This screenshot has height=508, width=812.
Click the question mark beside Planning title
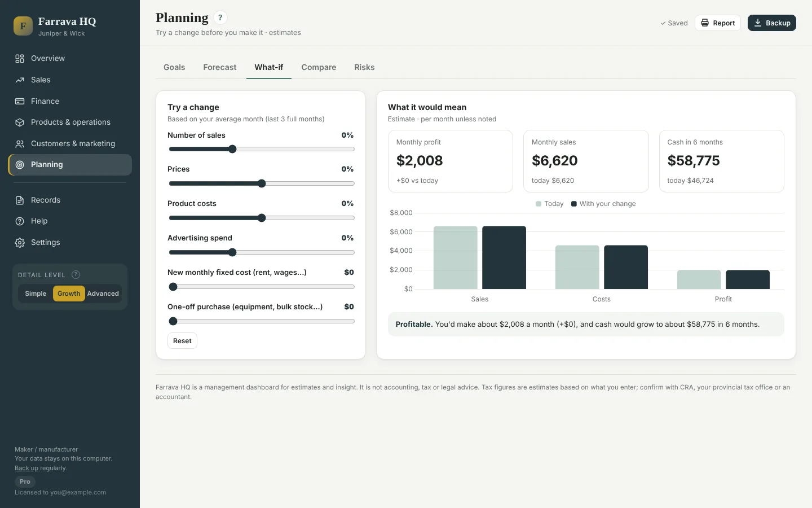[x=220, y=17]
